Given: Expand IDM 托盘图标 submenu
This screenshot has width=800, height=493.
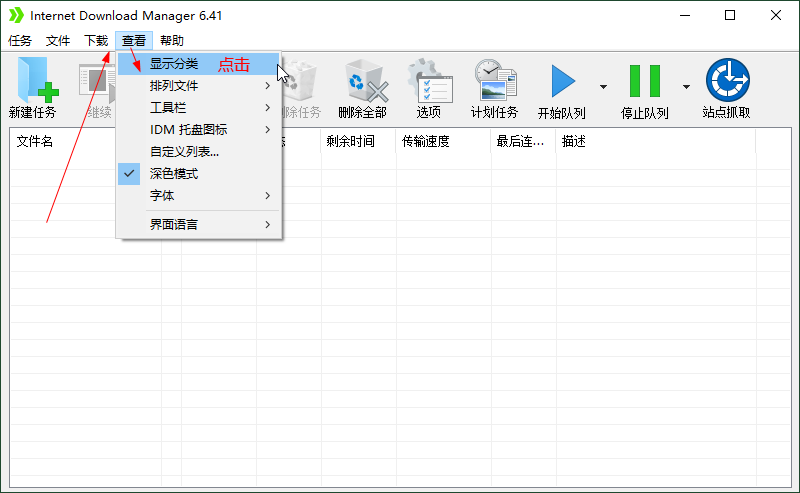Looking at the screenshot, I should click(x=199, y=130).
